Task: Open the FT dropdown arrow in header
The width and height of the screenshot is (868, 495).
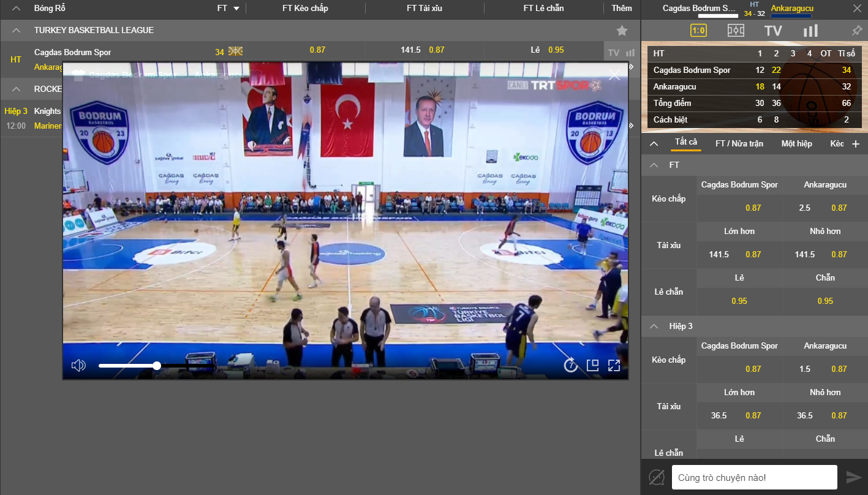Action: [x=236, y=9]
